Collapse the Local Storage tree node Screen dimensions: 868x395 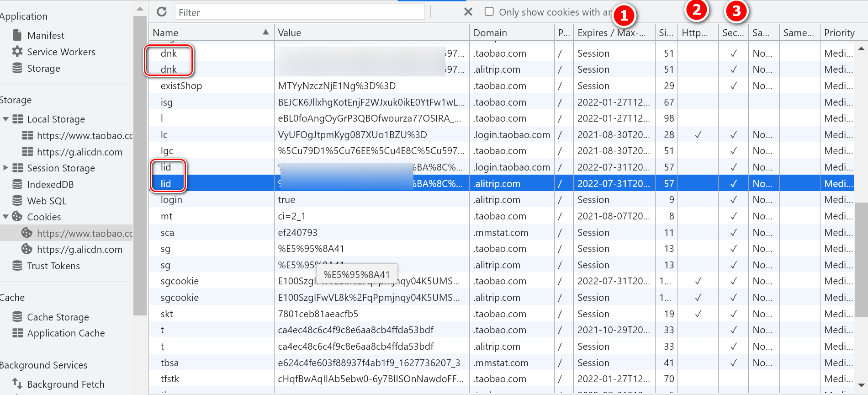5,119
